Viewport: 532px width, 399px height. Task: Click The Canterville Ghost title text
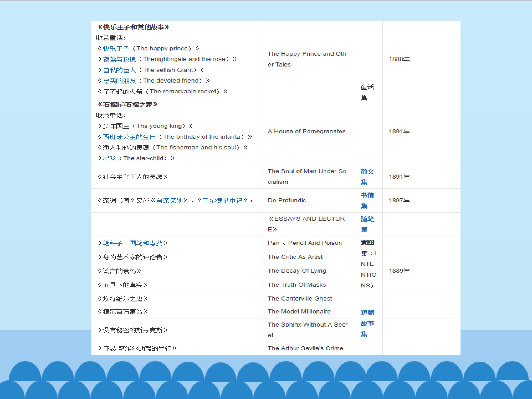[300, 299]
